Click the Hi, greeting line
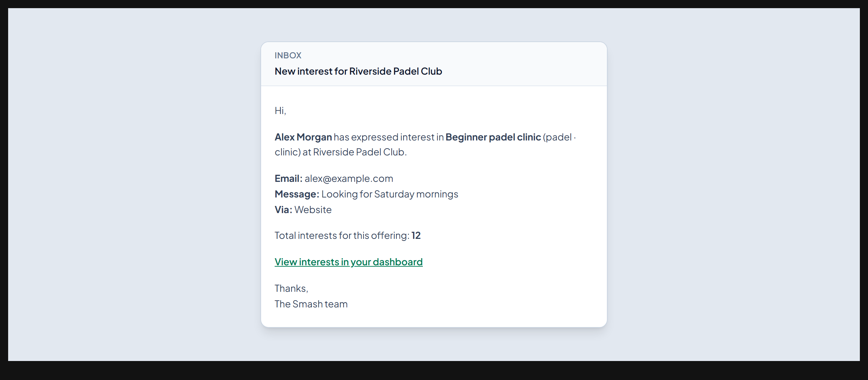The width and height of the screenshot is (868, 380). (x=280, y=111)
